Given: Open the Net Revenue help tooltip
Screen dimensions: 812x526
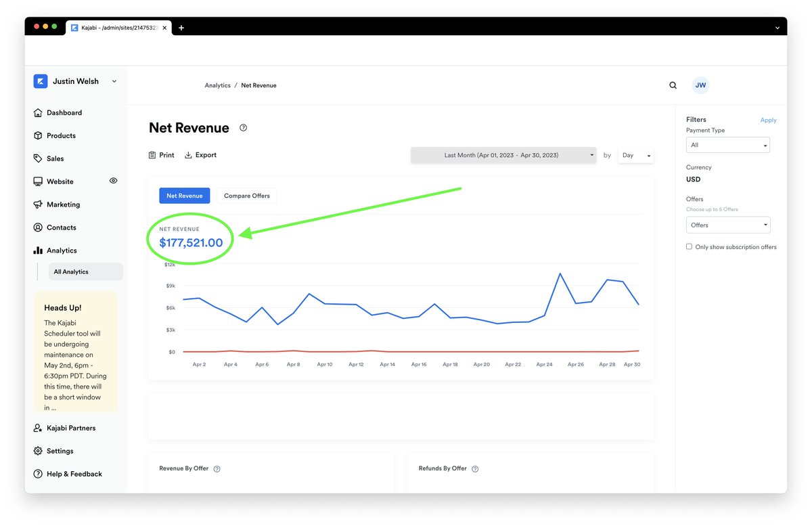Looking at the screenshot, I should click(243, 127).
